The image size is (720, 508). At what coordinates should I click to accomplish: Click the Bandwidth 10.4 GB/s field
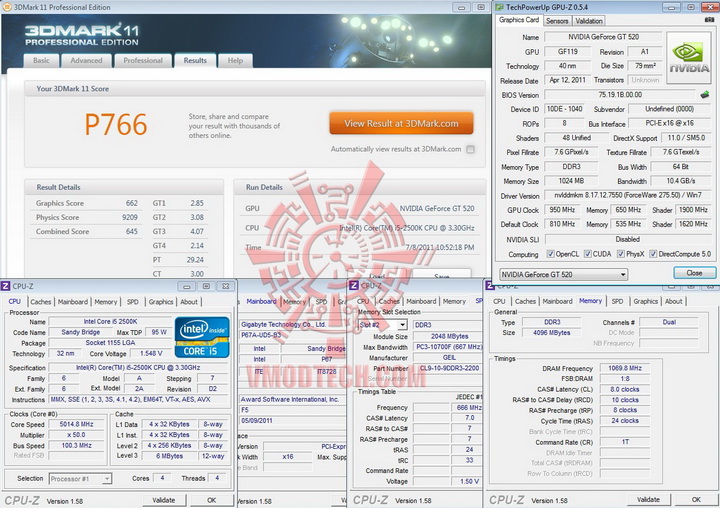click(681, 181)
